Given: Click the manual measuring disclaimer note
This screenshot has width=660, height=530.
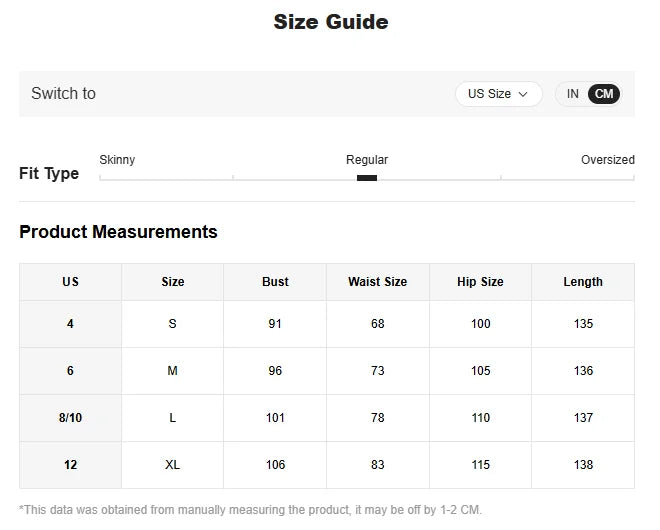Looking at the screenshot, I should [x=250, y=510].
